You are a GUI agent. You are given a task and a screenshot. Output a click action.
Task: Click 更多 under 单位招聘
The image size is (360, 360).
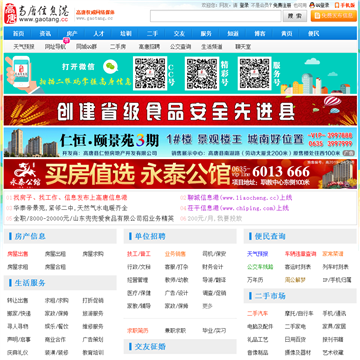point(207,306)
